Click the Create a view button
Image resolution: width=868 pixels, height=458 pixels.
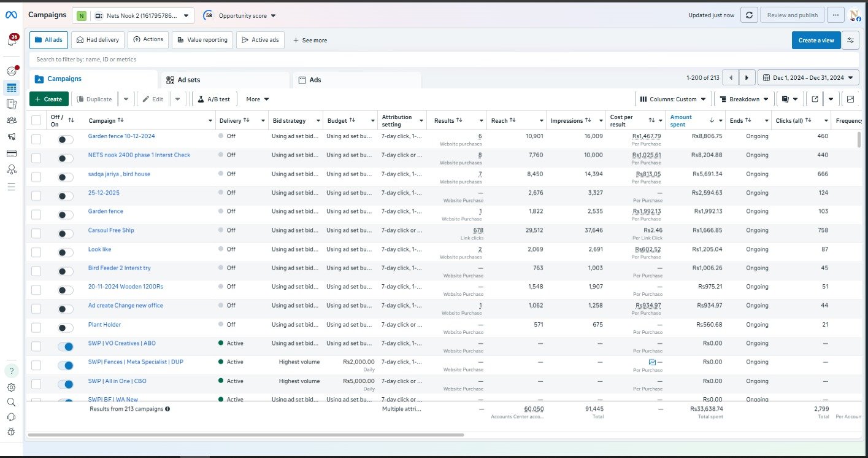[x=816, y=41]
